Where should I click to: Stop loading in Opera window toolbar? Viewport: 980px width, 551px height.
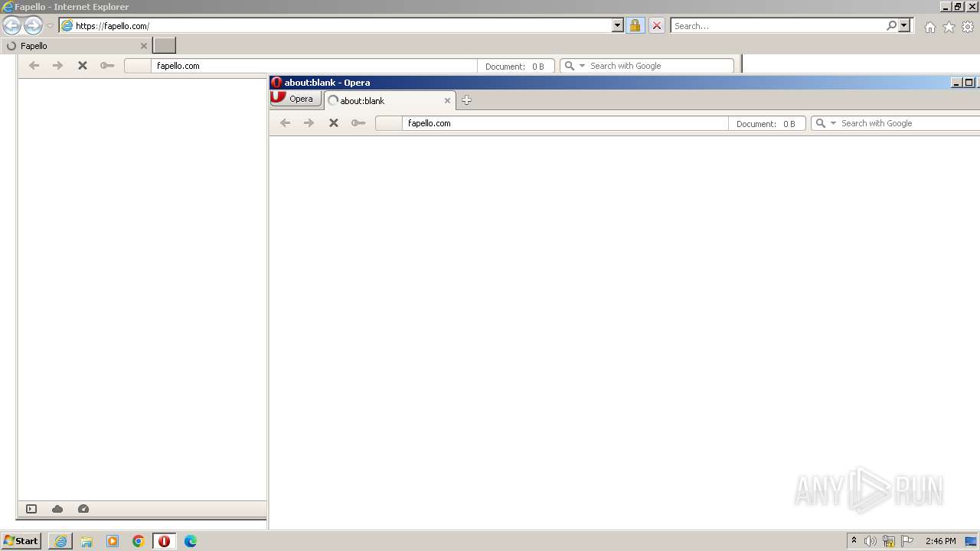pos(334,123)
